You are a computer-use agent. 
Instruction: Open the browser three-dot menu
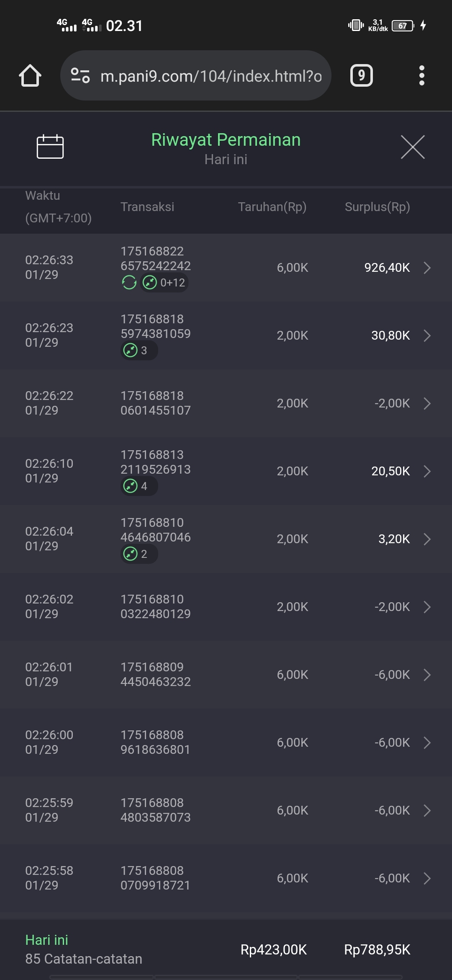pyautogui.click(x=421, y=76)
